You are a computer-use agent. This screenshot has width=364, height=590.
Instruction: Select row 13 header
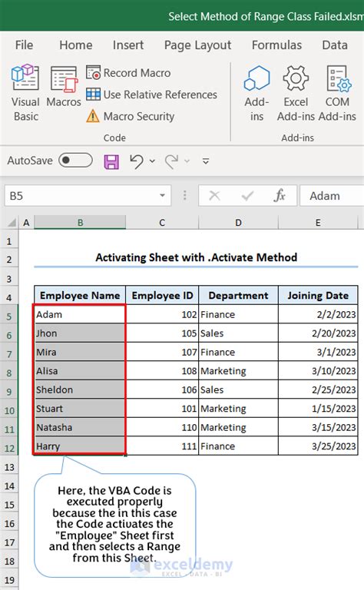coord(9,467)
